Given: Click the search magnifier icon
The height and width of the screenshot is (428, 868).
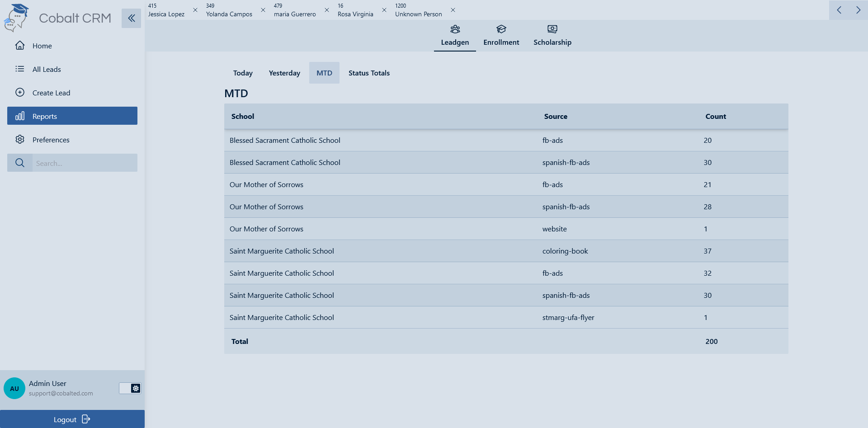Looking at the screenshot, I should [20, 163].
